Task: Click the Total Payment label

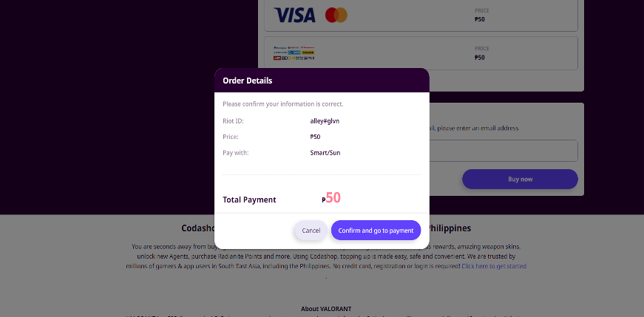Action: (249, 200)
